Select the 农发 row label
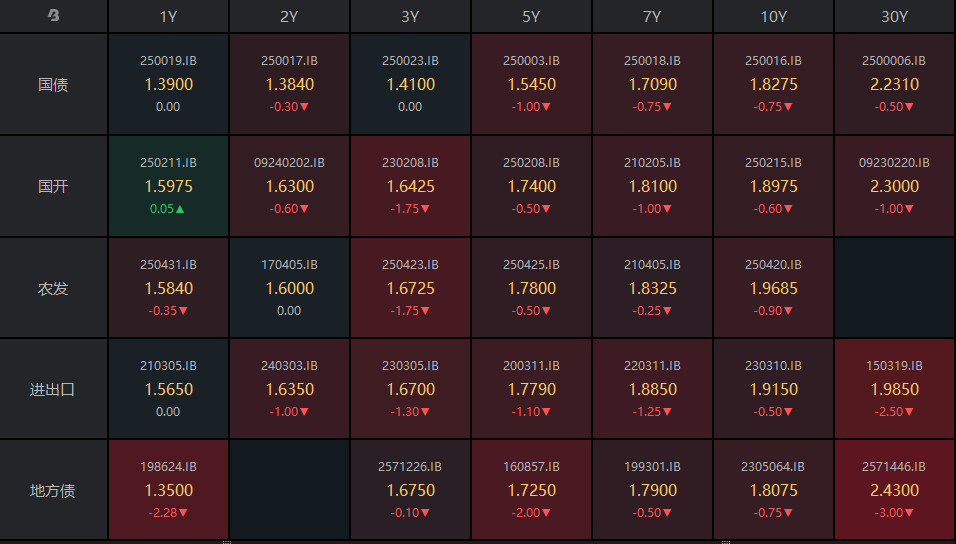This screenshot has width=956, height=544. (53, 288)
